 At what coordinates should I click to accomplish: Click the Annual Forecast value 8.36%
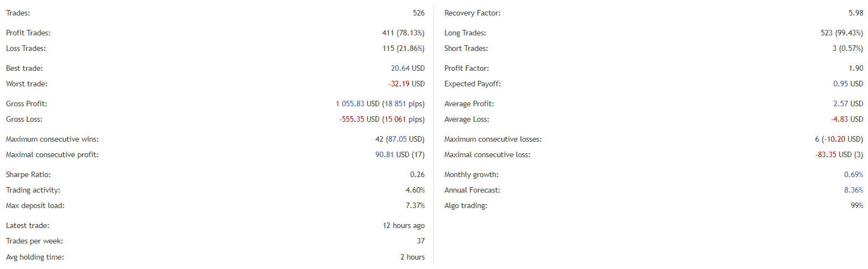[x=853, y=190]
